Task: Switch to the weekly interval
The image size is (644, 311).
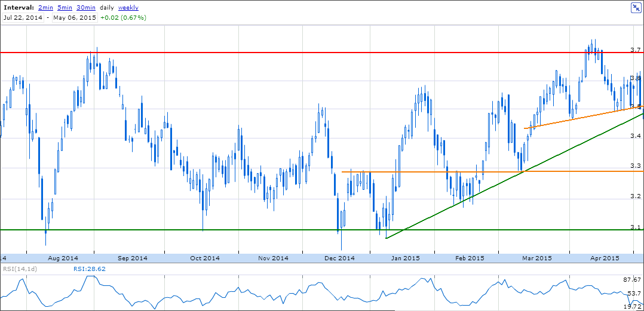Action: (x=128, y=8)
